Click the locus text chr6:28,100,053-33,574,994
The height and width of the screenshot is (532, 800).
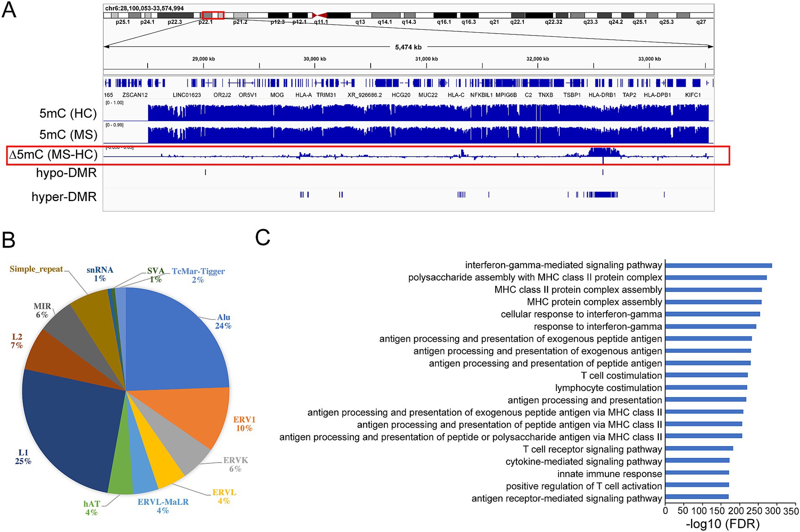144,8
